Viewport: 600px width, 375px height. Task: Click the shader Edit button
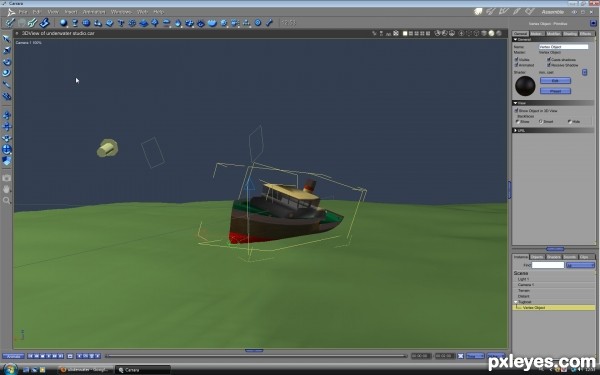pyautogui.click(x=555, y=81)
